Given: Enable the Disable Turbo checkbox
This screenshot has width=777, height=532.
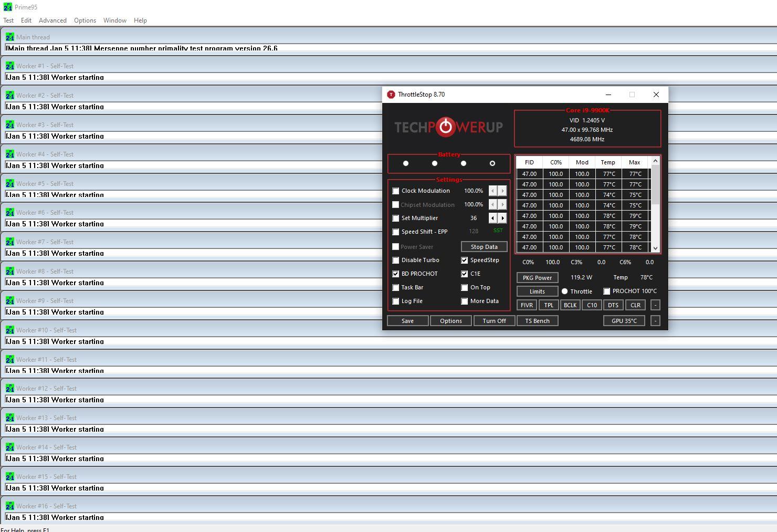Looking at the screenshot, I should pyautogui.click(x=396, y=260).
